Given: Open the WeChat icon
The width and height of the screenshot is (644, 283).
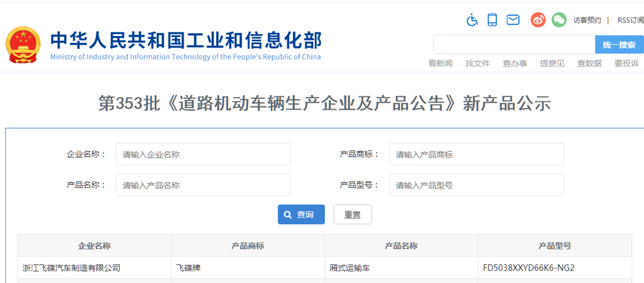Looking at the screenshot, I should point(559,20).
